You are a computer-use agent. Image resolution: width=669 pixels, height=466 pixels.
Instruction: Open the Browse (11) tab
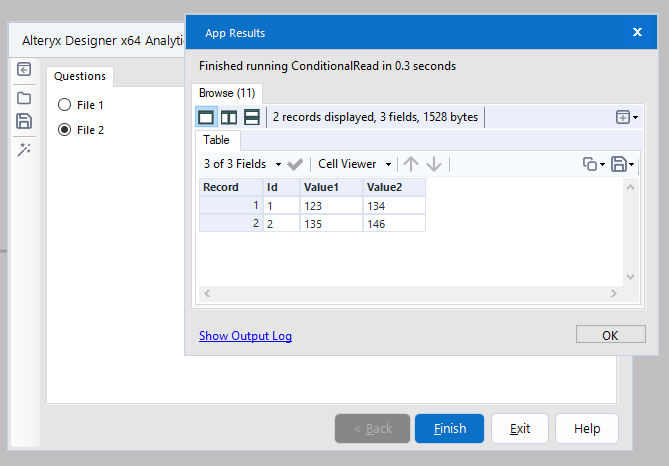click(x=227, y=93)
